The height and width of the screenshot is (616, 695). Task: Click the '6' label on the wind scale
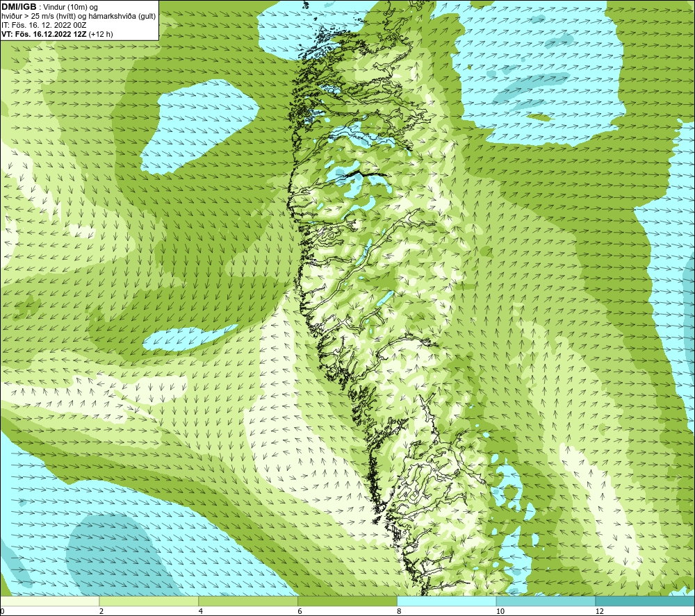[x=300, y=612]
